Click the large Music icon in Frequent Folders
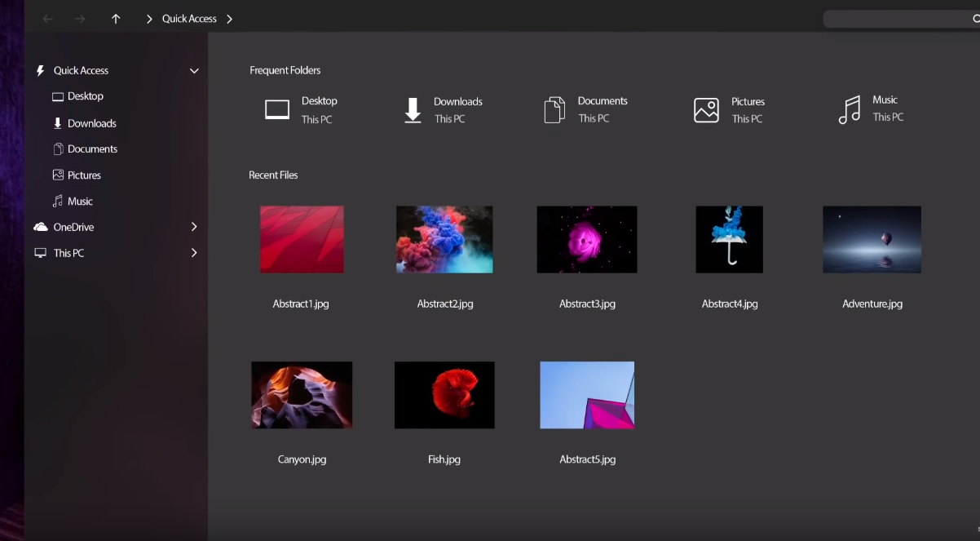The image size is (980, 541). pyautogui.click(x=850, y=110)
